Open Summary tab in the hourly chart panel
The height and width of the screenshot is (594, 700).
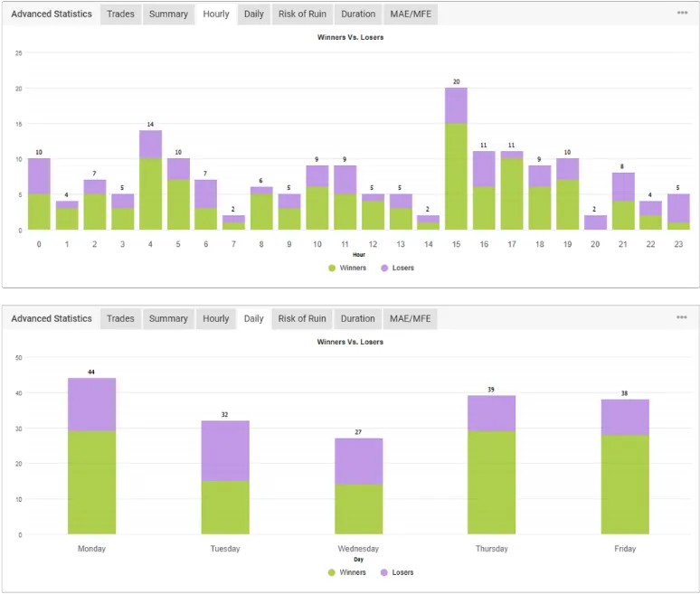click(168, 14)
